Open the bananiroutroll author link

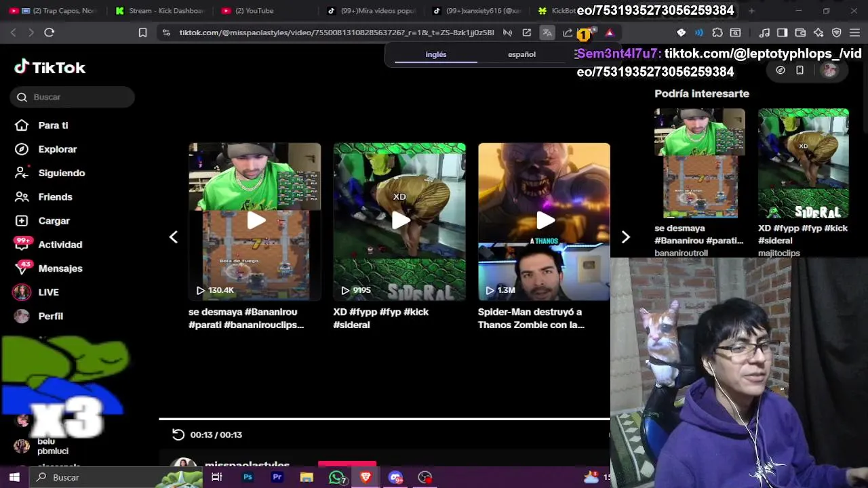pyautogui.click(x=681, y=253)
